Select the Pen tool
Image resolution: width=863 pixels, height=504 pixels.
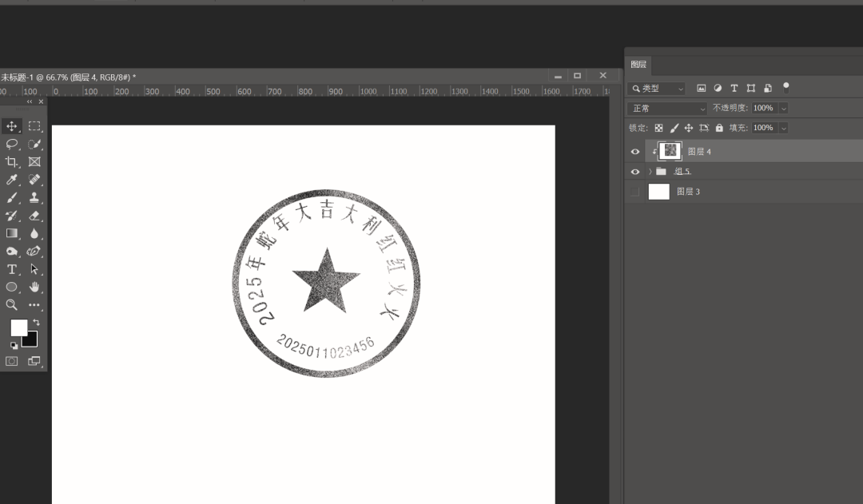34,252
